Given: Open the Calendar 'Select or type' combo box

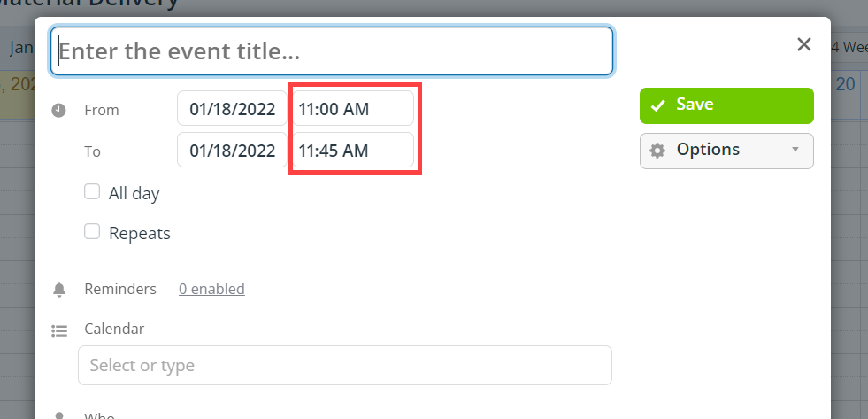Looking at the screenshot, I should click(345, 365).
